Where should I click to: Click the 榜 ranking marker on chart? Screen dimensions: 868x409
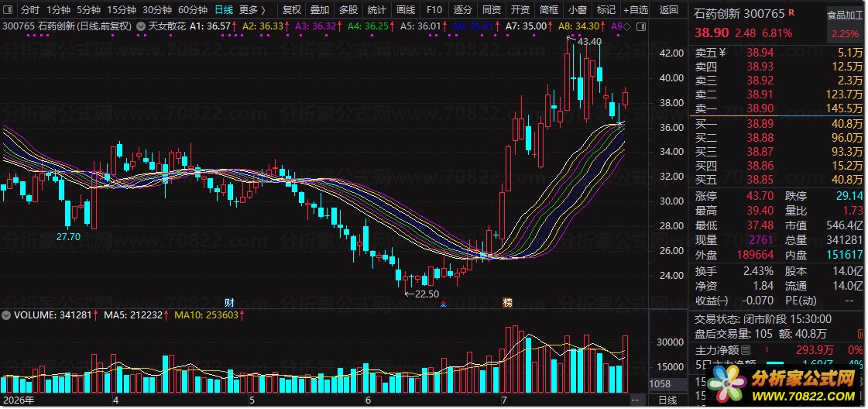[507, 303]
